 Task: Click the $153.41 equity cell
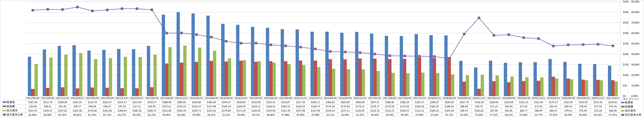(33, 111)
